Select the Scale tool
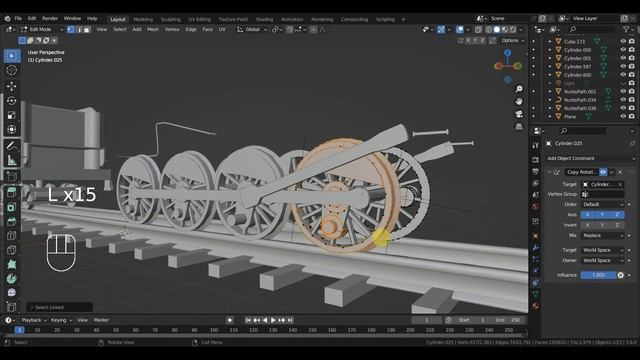 pyautogui.click(x=11, y=115)
